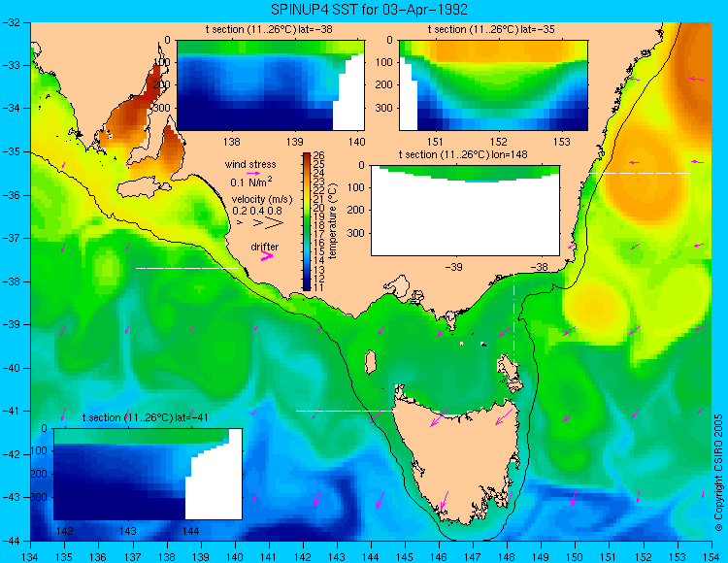
Task: Click the '0.1 N/m²' legend value
Action: pyautogui.click(x=251, y=182)
